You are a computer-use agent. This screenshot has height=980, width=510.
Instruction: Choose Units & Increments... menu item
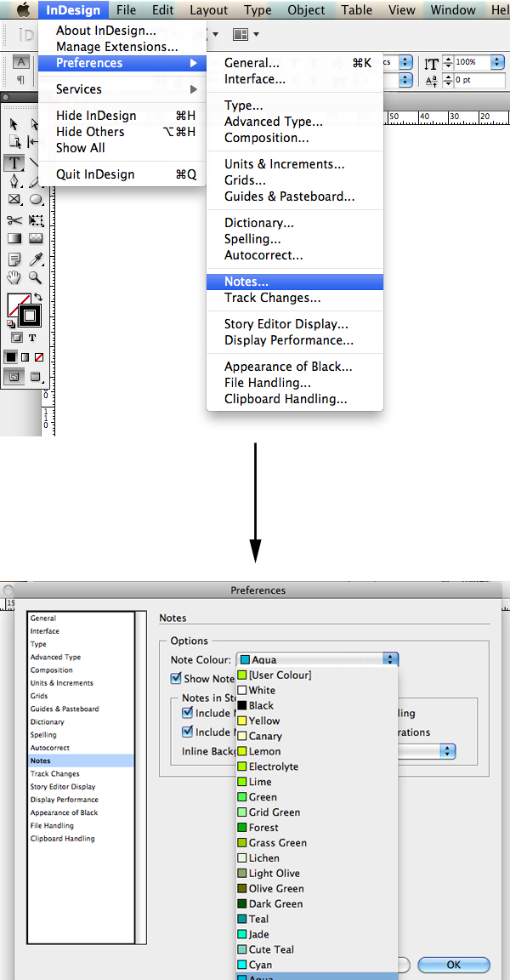295,164
